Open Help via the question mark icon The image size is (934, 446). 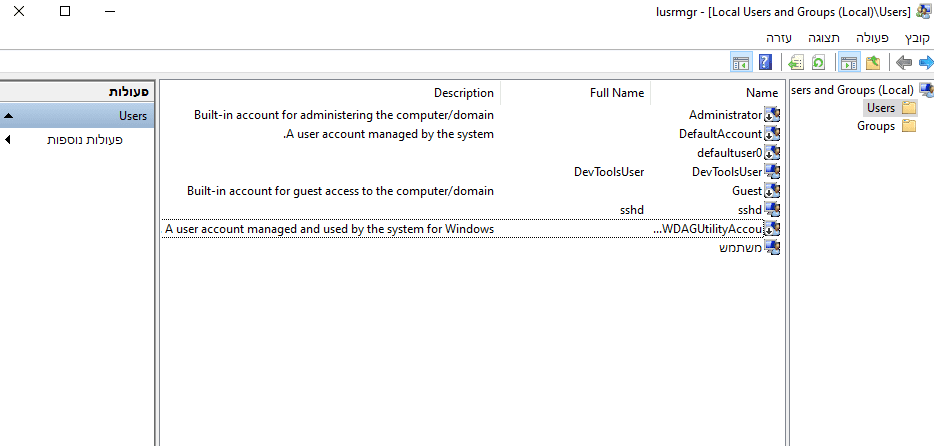[765, 63]
